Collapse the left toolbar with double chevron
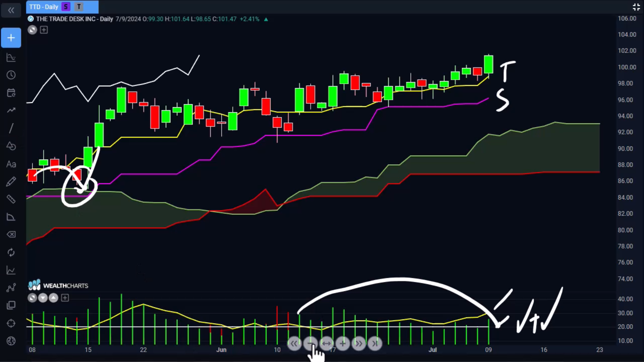The width and height of the screenshot is (644, 362). point(11,10)
